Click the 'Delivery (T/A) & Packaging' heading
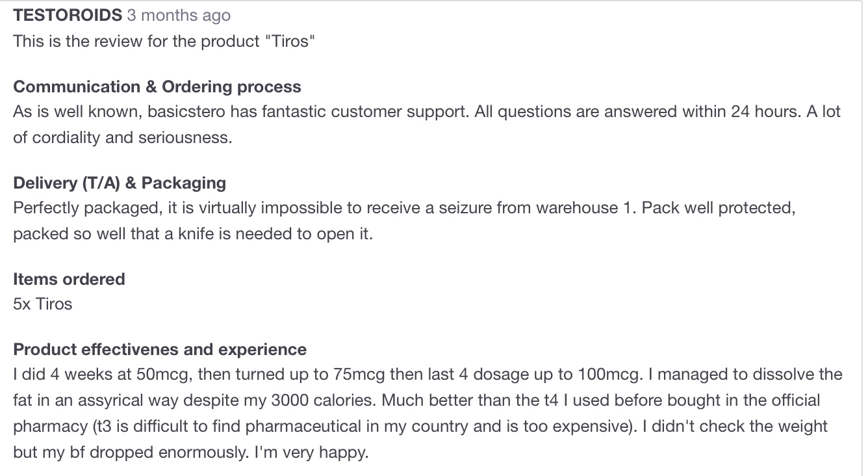 pos(120,183)
